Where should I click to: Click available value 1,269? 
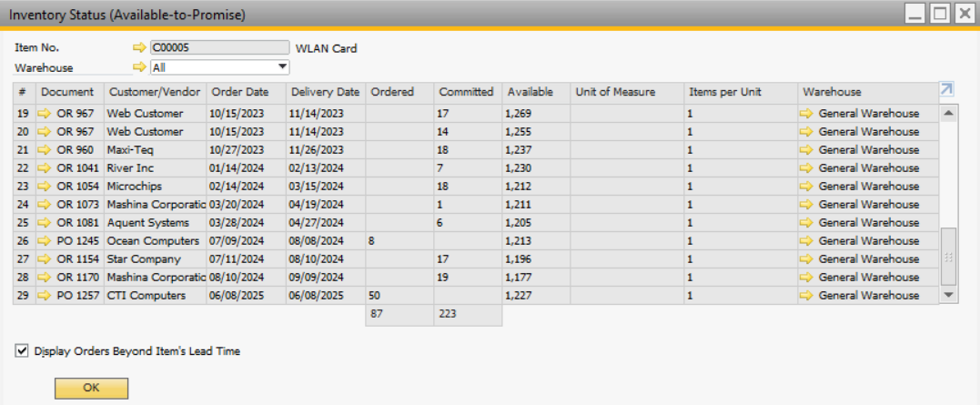click(536, 114)
